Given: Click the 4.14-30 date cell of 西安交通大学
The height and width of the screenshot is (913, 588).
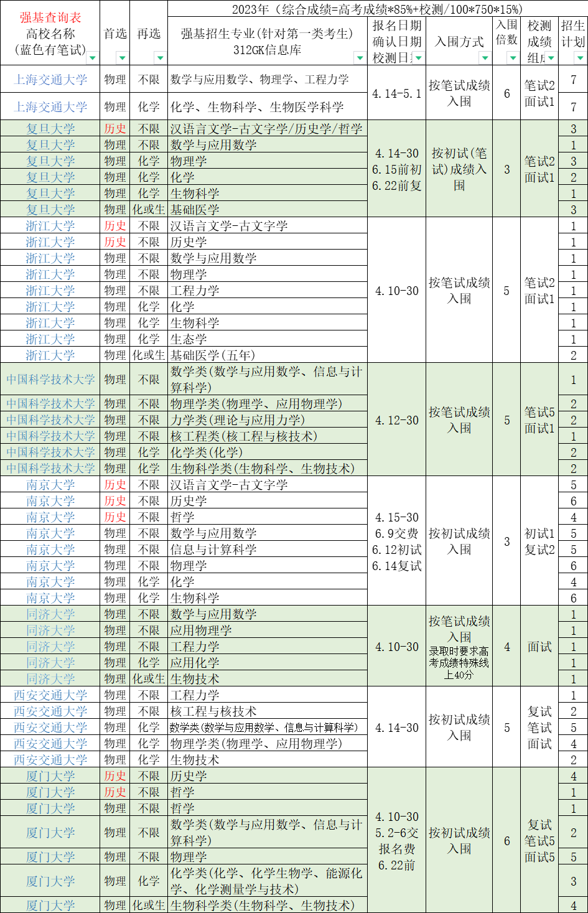Looking at the screenshot, I should (x=397, y=727).
